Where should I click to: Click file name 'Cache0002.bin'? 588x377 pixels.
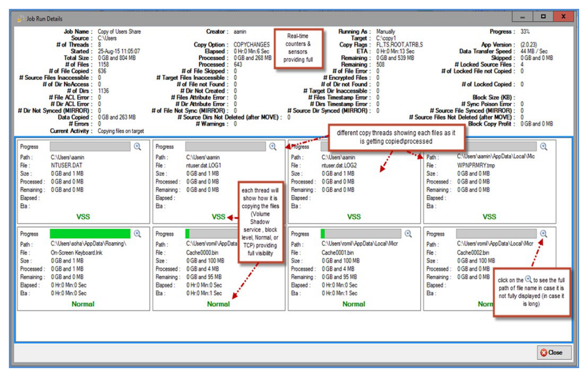click(473, 252)
